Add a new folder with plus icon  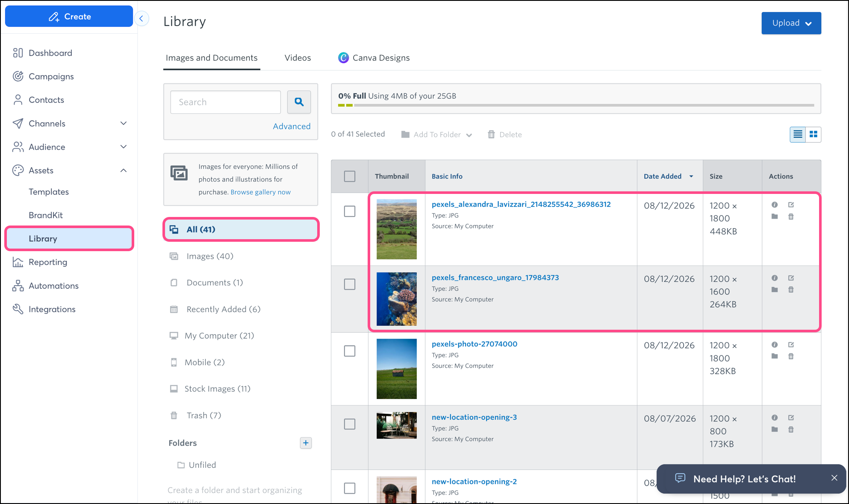306,443
